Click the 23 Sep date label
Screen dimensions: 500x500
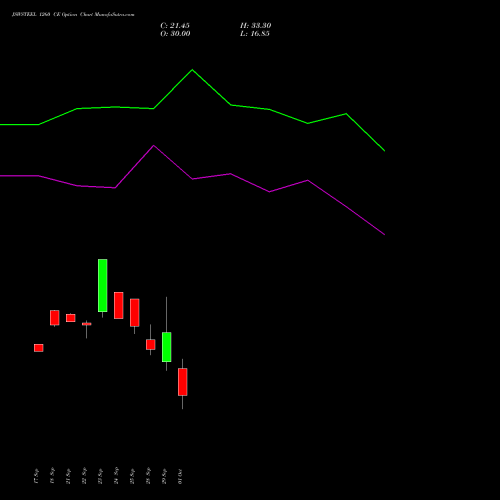tap(100, 476)
